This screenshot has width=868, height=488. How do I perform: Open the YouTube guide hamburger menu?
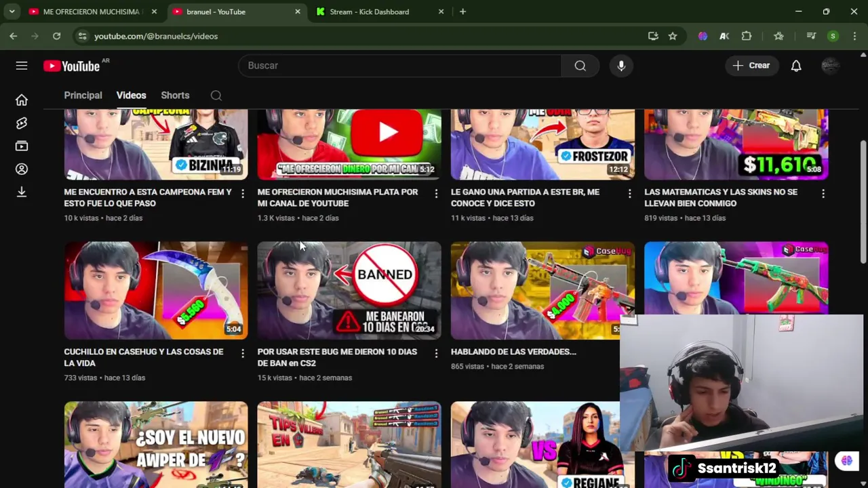click(x=22, y=66)
